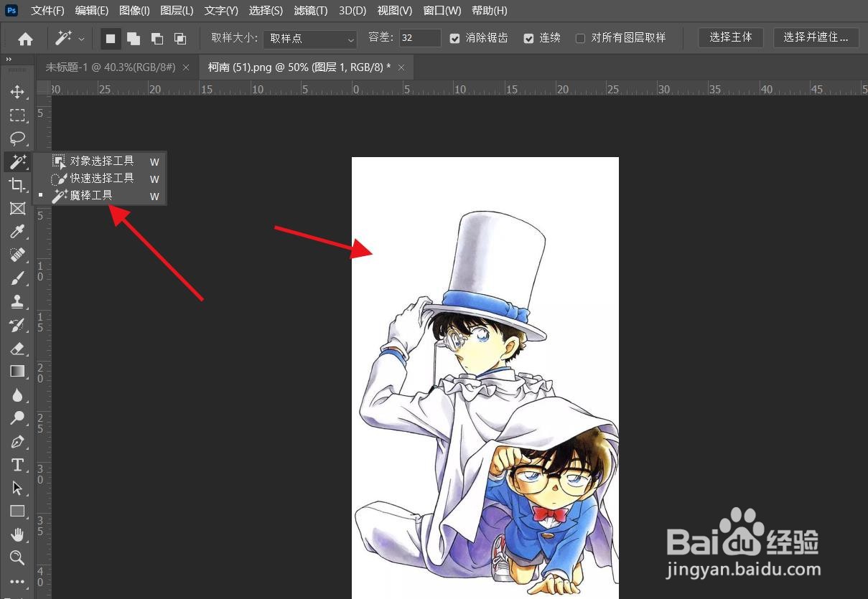Choose Intersect with Selection mode button
868x599 pixels.
(180, 39)
